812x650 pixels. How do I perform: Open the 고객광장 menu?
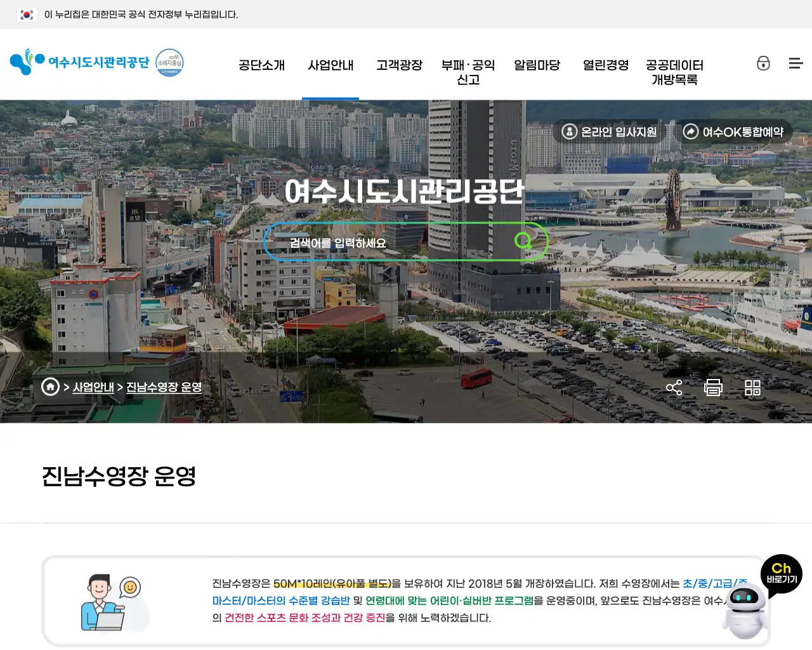tap(400, 65)
